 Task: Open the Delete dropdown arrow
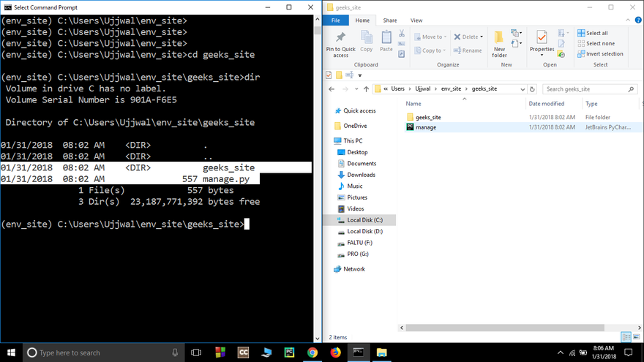coord(482,37)
